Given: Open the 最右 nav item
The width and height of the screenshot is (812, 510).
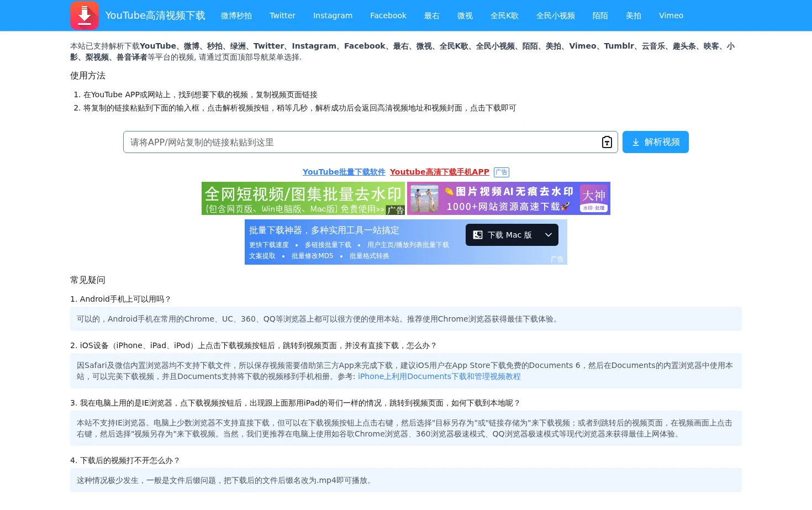Looking at the screenshot, I should tap(432, 15).
